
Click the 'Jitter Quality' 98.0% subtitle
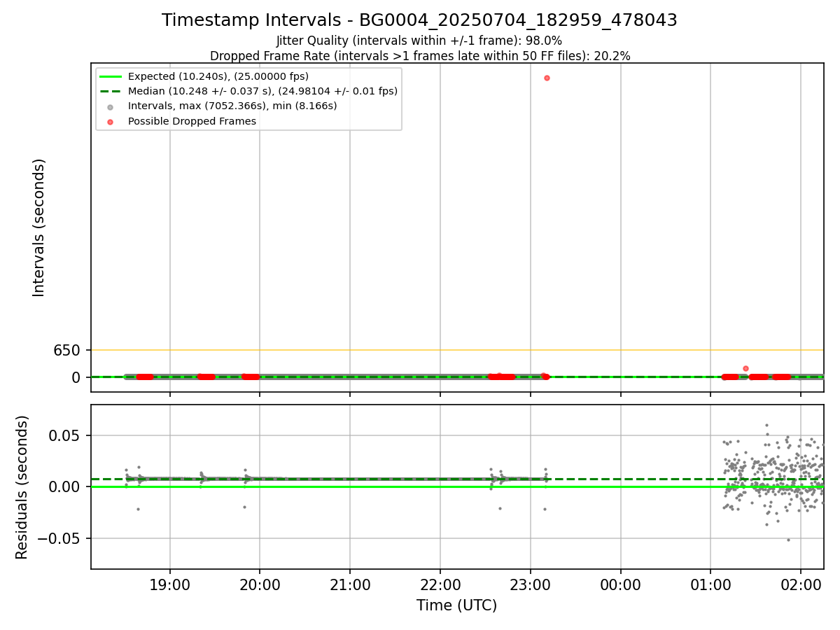click(x=419, y=41)
